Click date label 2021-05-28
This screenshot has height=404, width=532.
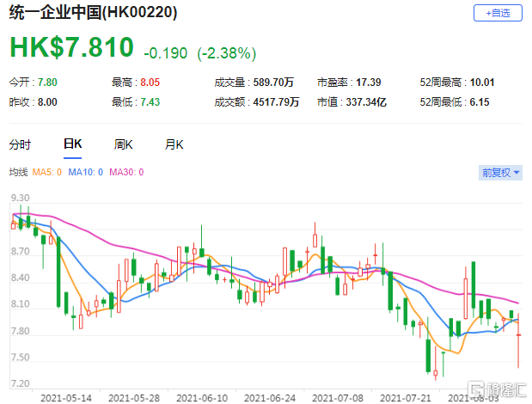(x=134, y=398)
